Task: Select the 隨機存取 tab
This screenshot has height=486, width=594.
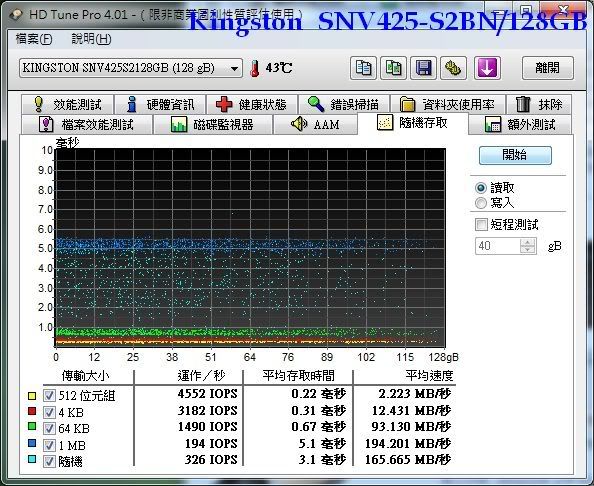Action: 413,123
